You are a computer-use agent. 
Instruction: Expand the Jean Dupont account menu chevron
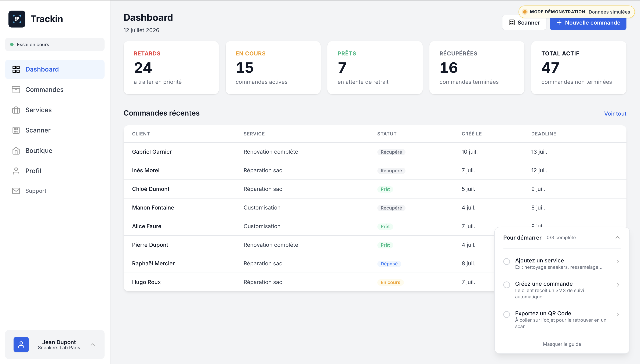(x=93, y=345)
